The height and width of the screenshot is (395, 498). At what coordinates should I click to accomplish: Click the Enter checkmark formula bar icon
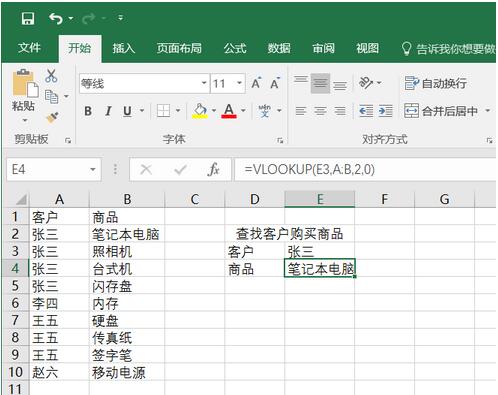click(180, 170)
